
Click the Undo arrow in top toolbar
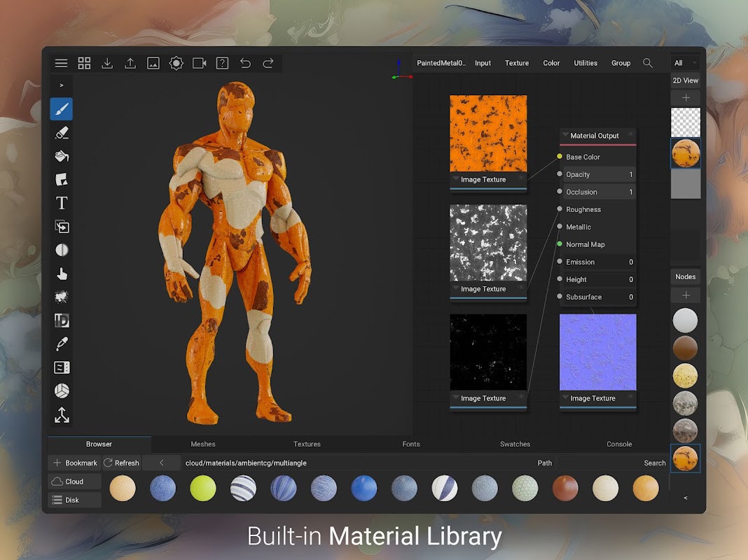coord(245,63)
